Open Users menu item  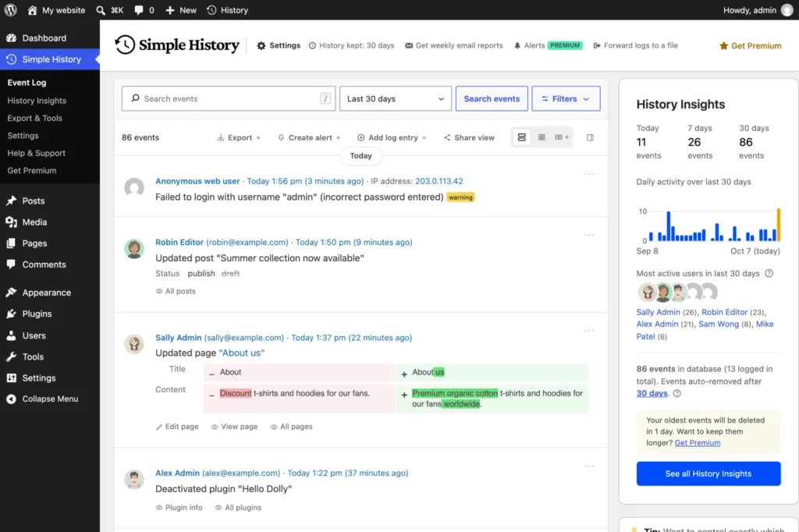click(50, 335)
